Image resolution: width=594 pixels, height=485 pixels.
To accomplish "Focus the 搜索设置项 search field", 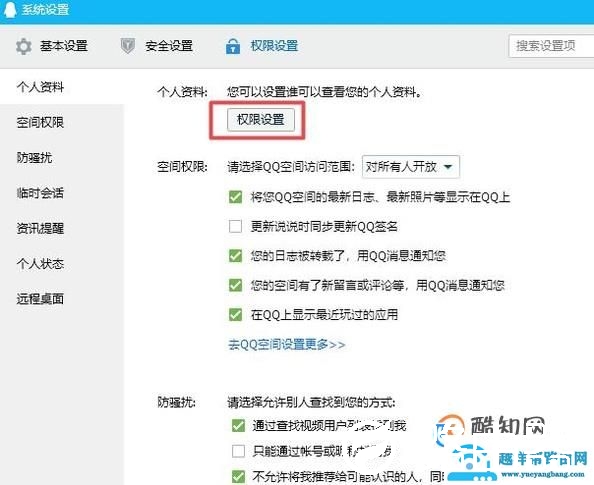I will [x=551, y=46].
